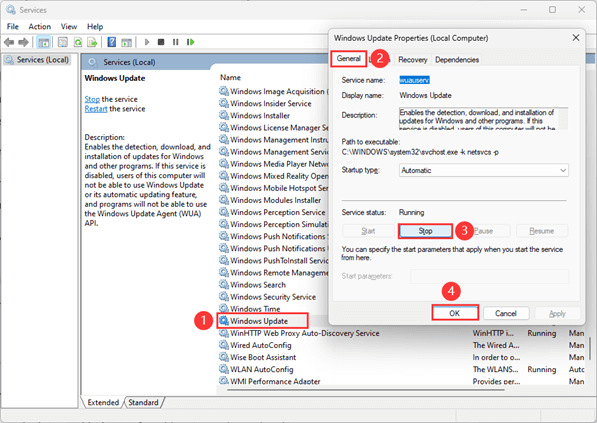Screen dimensions: 597x423
Task: Select WMI Performance Adapter service row
Action: coord(275,381)
